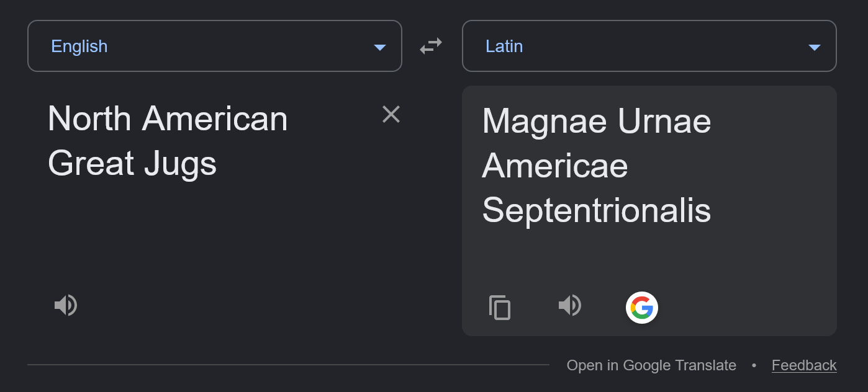Click the Great Jugs line in source text
The image size is (868, 392).
click(132, 164)
